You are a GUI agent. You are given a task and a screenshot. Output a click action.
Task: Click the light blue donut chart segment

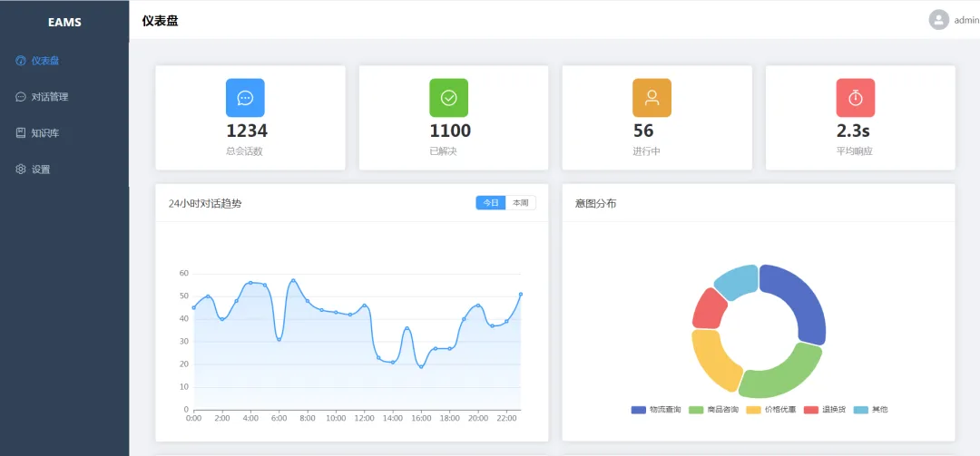738,281
